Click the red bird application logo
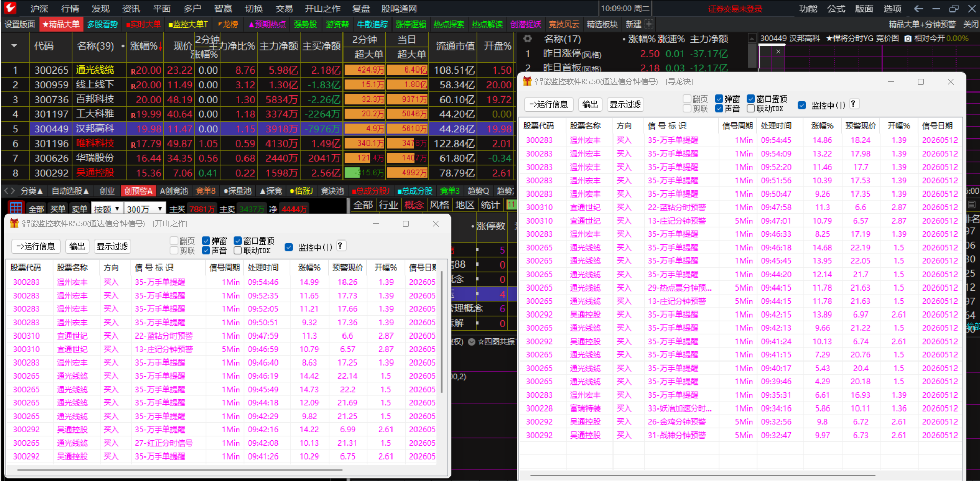This screenshot has width=980, height=481. pyautogui.click(x=10, y=8)
